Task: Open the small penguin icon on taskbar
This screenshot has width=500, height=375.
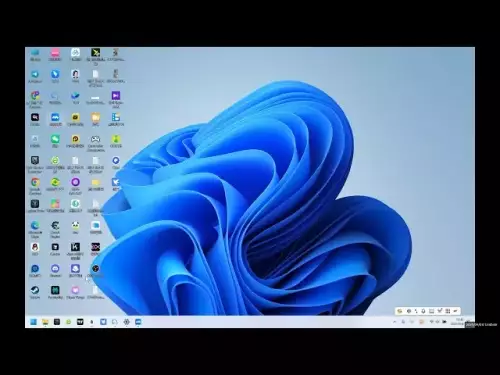Action: tap(92, 322)
